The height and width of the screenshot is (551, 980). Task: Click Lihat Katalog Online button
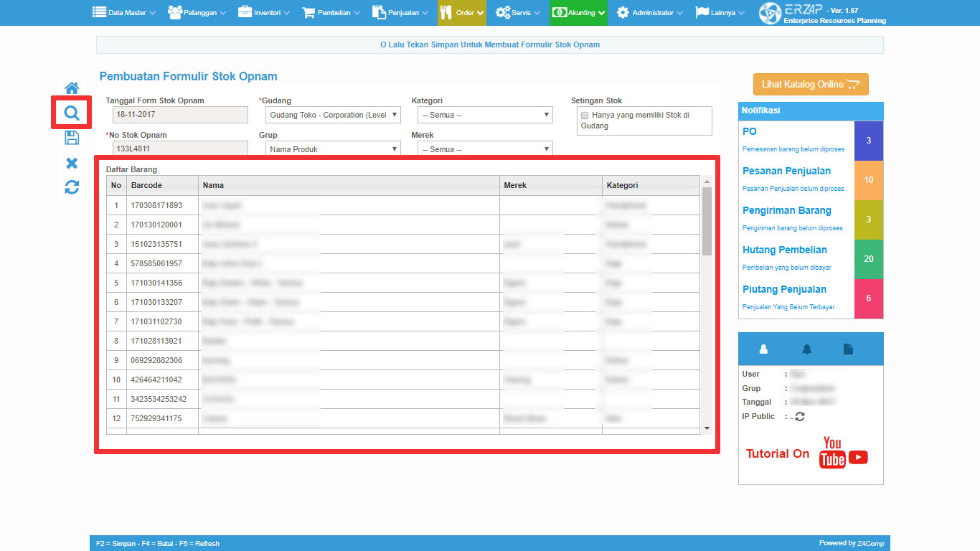coord(811,85)
